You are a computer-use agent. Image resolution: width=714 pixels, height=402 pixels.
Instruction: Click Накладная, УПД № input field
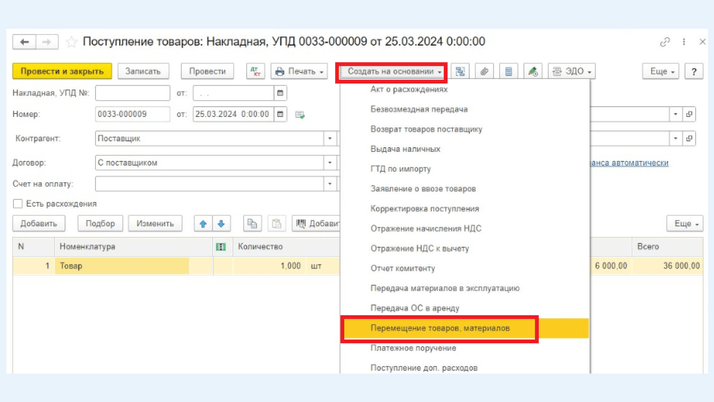(x=133, y=93)
